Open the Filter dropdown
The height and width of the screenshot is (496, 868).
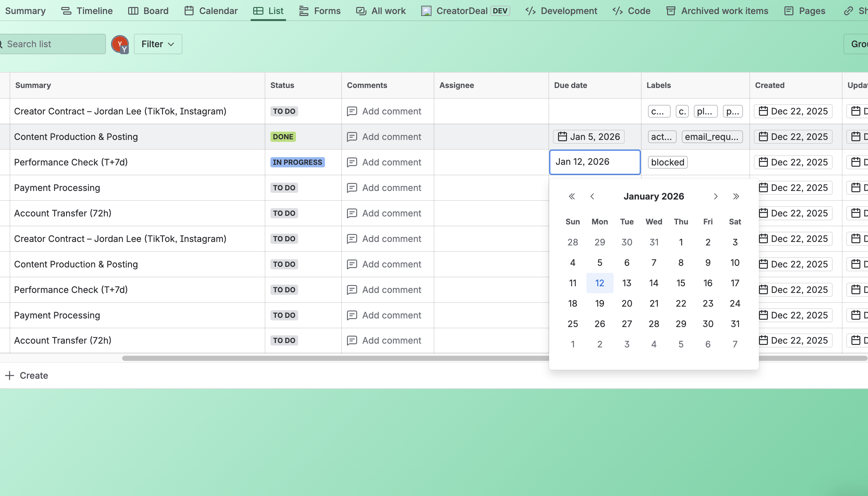click(158, 44)
